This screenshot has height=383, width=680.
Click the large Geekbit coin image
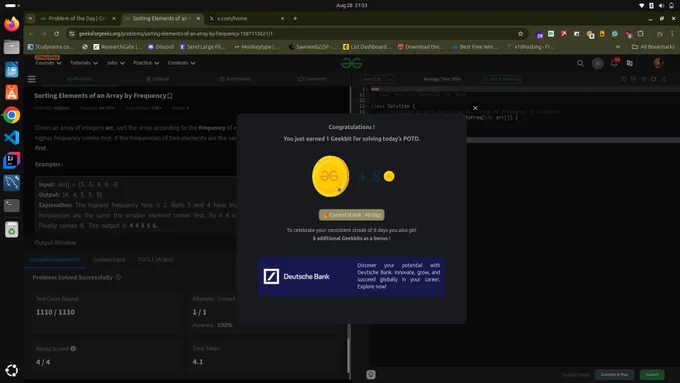tap(330, 176)
